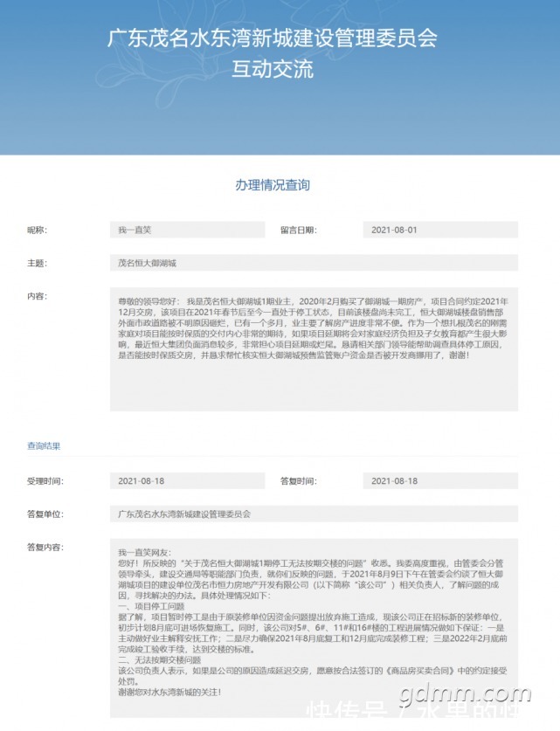This screenshot has width=560, height=731.
Task: Click the 受理时间 field showing 2021-08-18
Action: point(188,480)
